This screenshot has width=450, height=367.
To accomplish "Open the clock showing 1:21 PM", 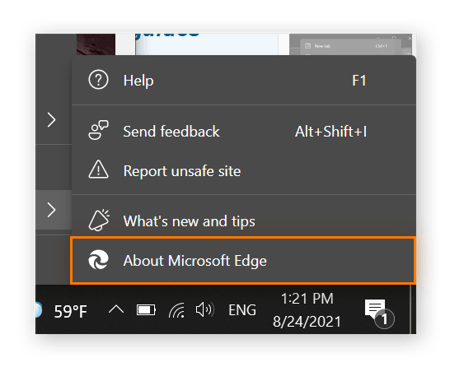I will point(307,310).
